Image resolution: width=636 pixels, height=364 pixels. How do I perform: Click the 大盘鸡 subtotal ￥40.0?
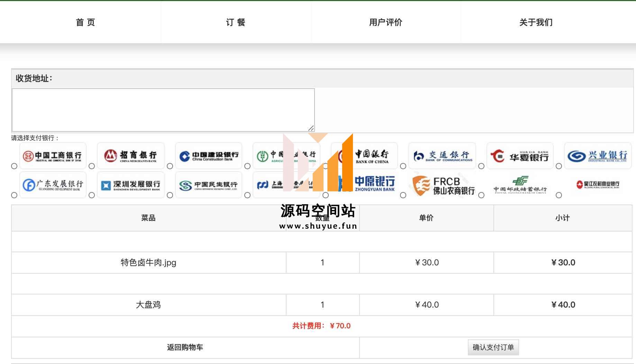coord(563,305)
